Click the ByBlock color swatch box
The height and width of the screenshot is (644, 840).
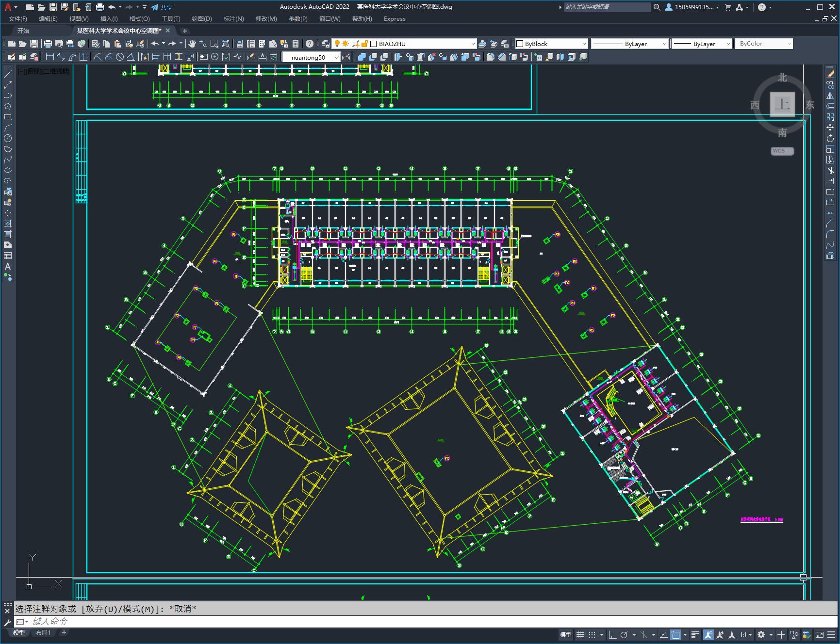[520, 44]
